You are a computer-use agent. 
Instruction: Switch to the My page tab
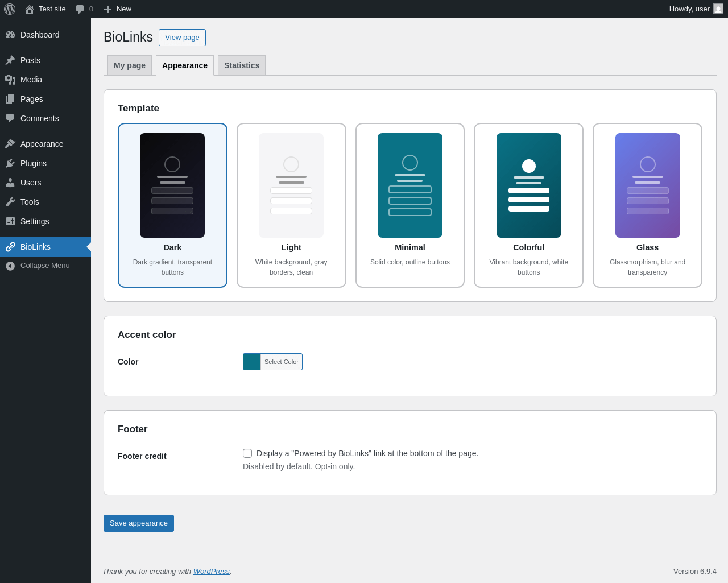(130, 65)
